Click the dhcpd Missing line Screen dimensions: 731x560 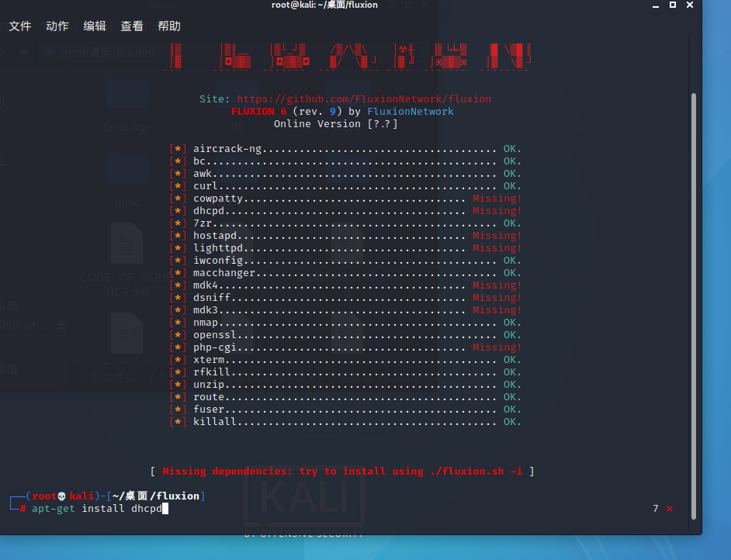[x=345, y=211]
